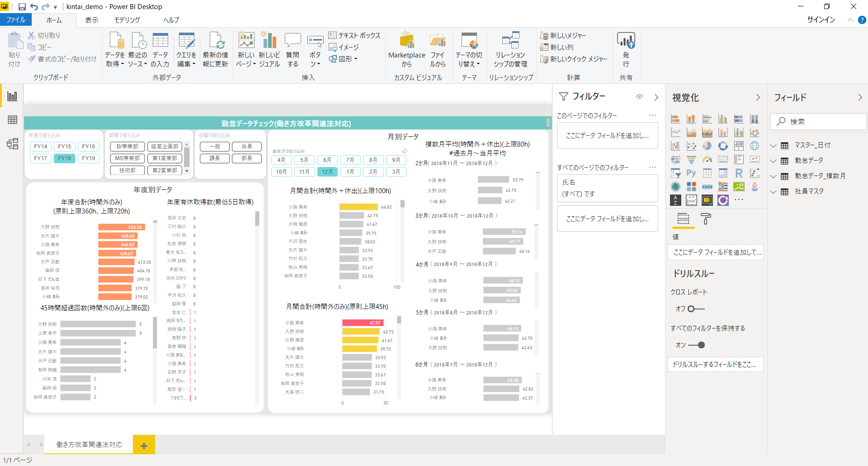
Task: Select the treemap visual
Action: (x=739, y=146)
